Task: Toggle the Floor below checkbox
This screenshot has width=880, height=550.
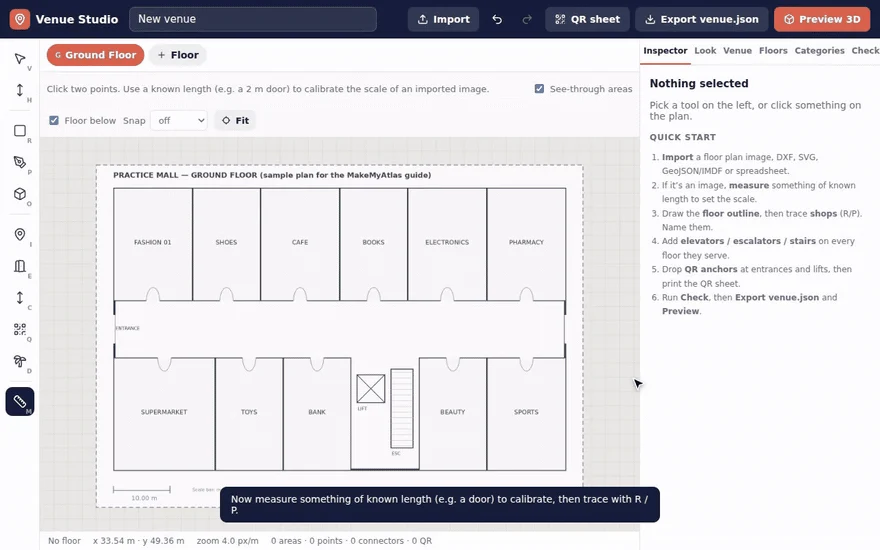Action: 54,120
